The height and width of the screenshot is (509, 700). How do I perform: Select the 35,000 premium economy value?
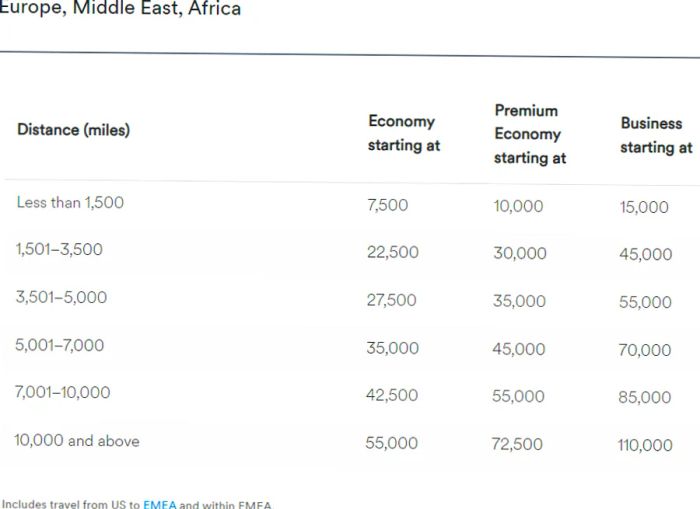(519, 301)
